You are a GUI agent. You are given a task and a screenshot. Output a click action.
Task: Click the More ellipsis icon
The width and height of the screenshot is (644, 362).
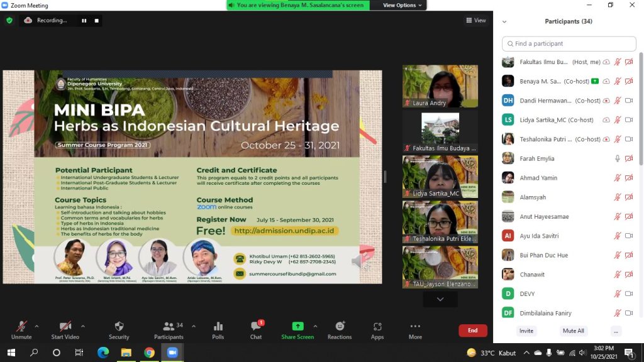[x=415, y=327]
